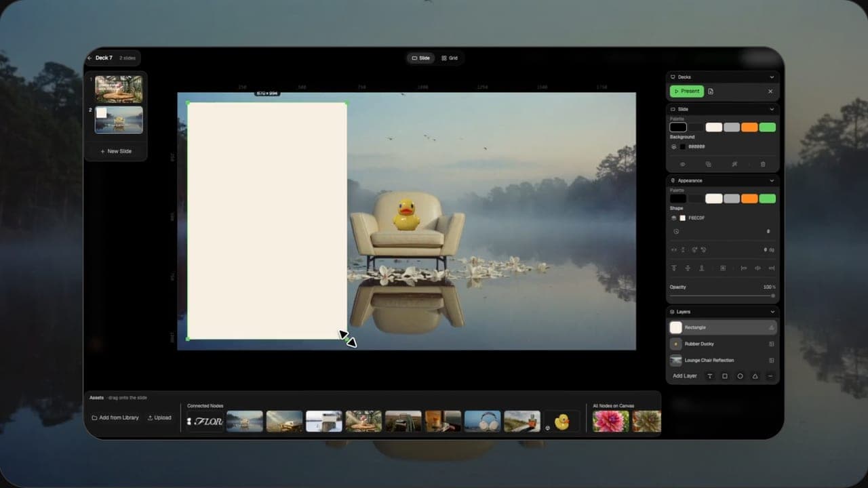
Task: Pick the orange swatch in Slide palette
Action: 749,127
